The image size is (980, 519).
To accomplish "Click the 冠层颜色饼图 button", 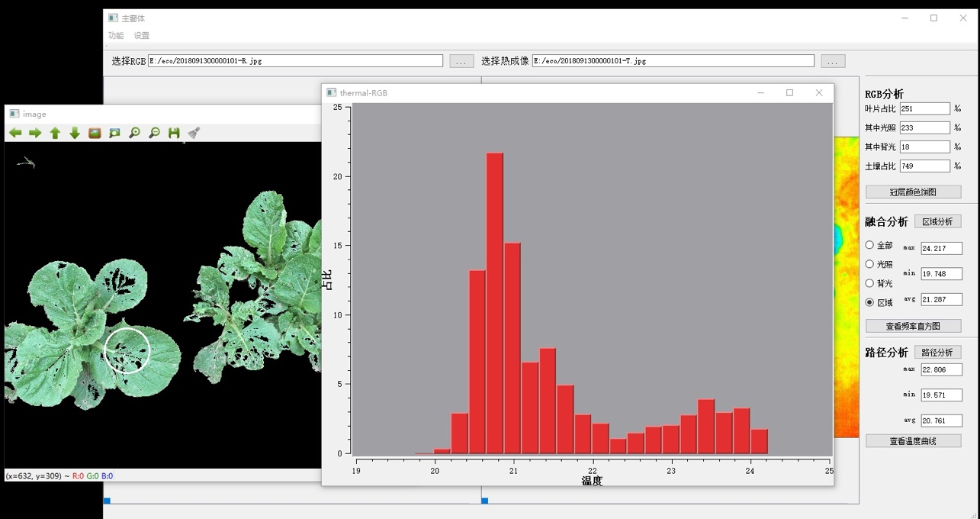I will pyautogui.click(x=913, y=192).
